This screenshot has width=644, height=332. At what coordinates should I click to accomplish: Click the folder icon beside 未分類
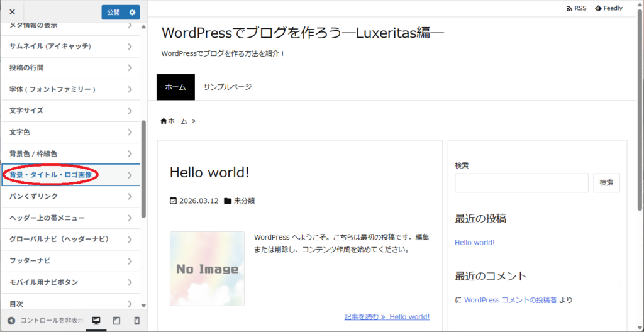point(227,201)
